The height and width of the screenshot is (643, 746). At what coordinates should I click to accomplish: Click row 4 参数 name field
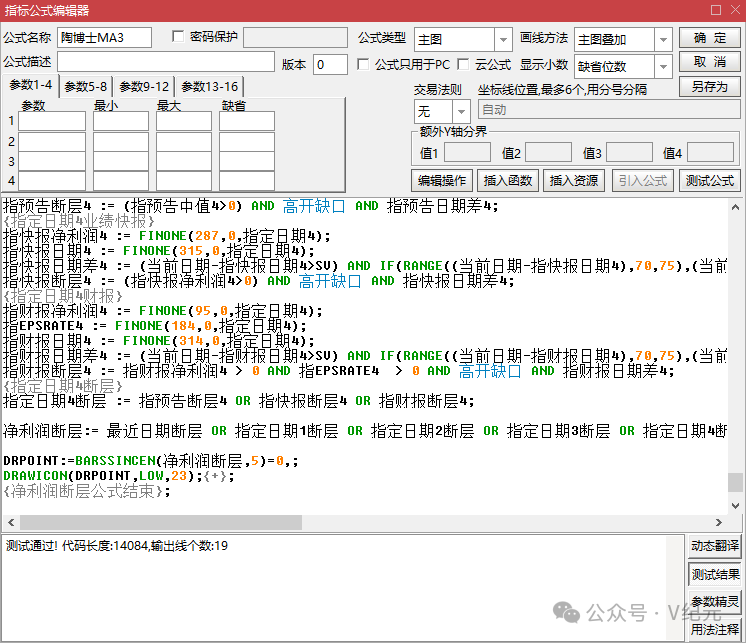52,181
